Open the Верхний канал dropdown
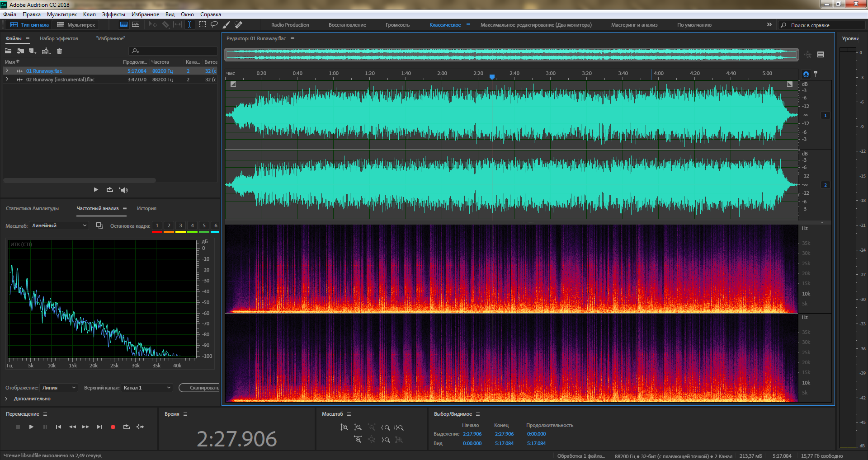Image resolution: width=868 pixels, height=460 pixels. (147, 388)
